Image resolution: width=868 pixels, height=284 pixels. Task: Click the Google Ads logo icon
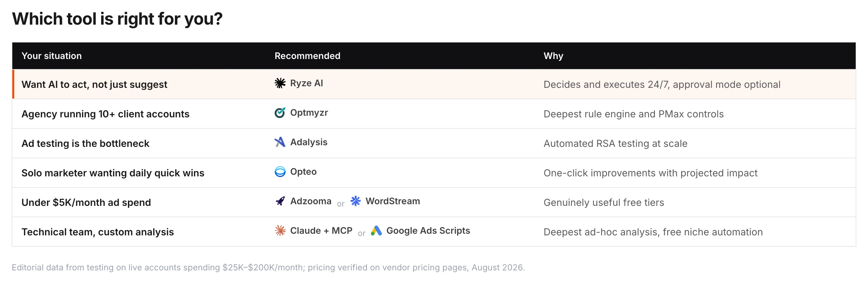(376, 231)
